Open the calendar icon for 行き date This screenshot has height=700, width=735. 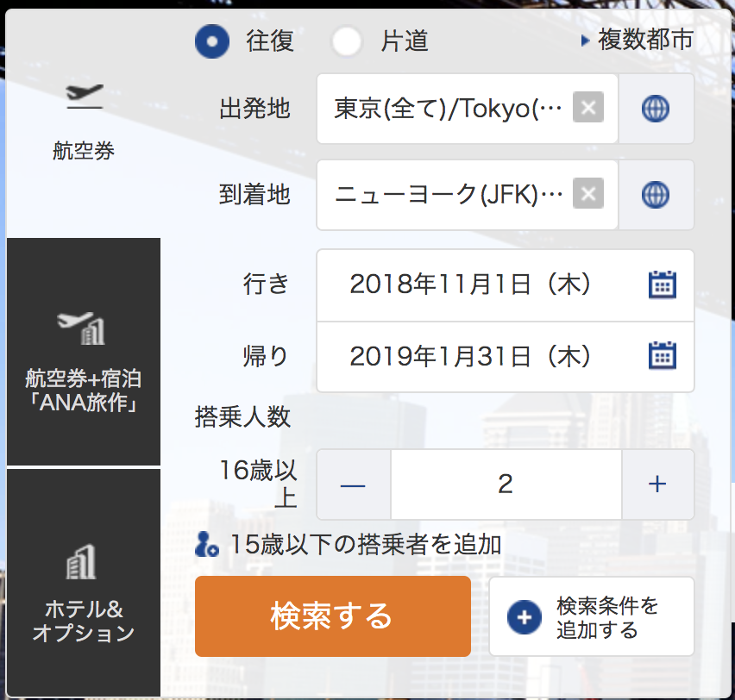coord(663,284)
